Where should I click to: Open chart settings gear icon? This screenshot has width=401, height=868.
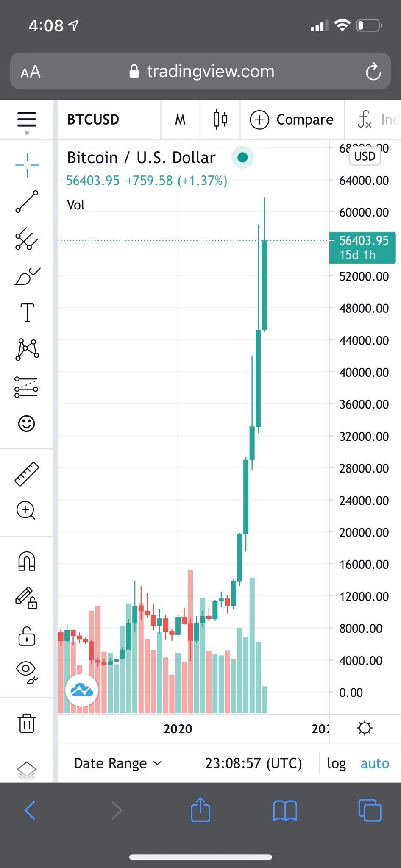[365, 729]
